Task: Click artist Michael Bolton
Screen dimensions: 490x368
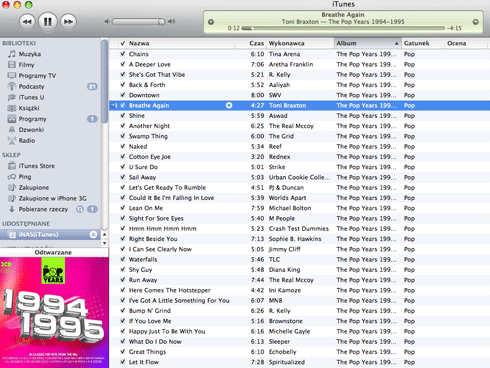Action: [x=290, y=208]
